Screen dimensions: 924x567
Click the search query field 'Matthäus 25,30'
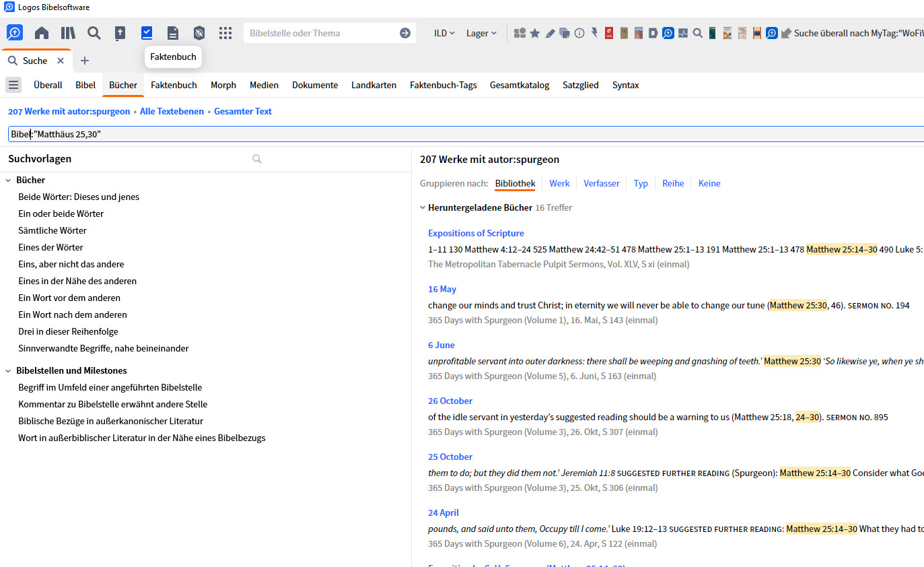pyautogui.click(x=466, y=134)
